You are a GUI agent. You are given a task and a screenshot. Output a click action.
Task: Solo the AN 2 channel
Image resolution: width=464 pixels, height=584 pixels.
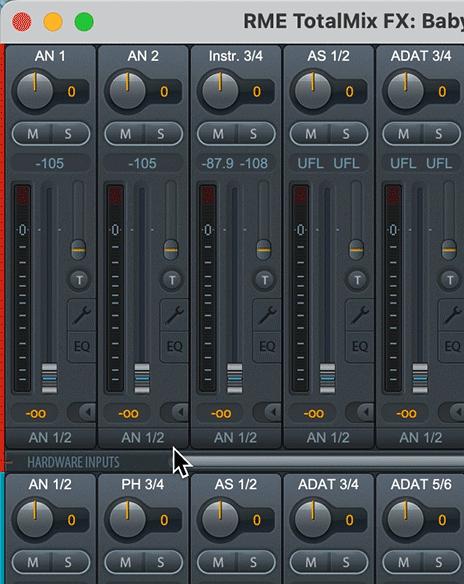pos(161,134)
